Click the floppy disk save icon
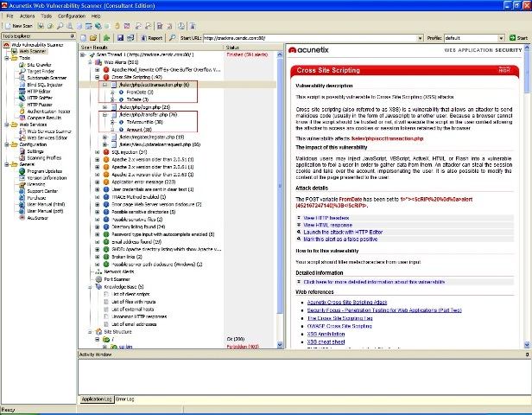This screenshot has width=532, height=415. coord(120,38)
